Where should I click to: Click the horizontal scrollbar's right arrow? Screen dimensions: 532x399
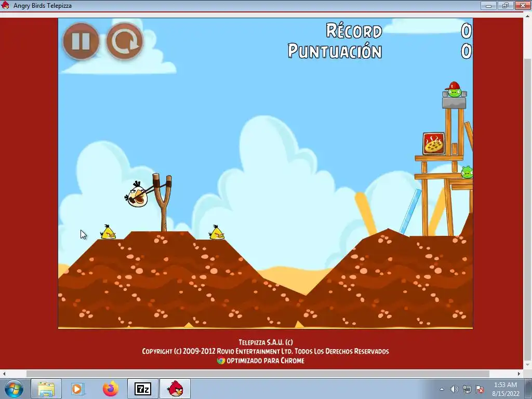pyautogui.click(x=519, y=374)
